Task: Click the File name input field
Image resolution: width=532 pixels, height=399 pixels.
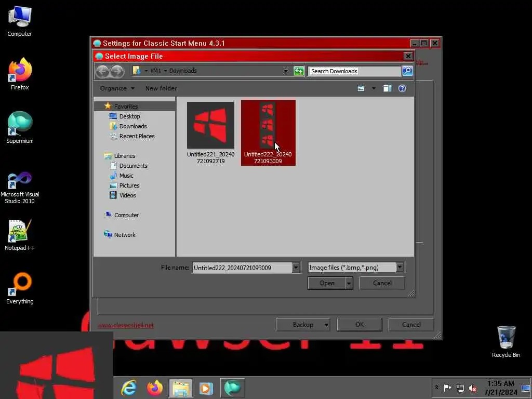Action: (242, 268)
